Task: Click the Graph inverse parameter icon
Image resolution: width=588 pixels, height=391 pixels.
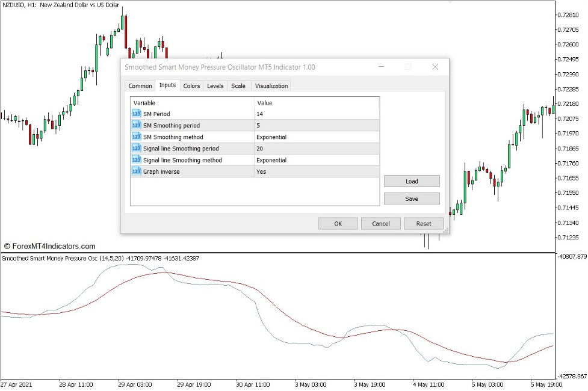Action: click(x=136, y=171)
